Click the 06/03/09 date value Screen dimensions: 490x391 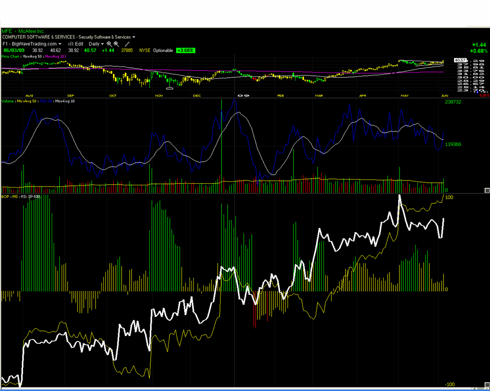tap(14, 50)
